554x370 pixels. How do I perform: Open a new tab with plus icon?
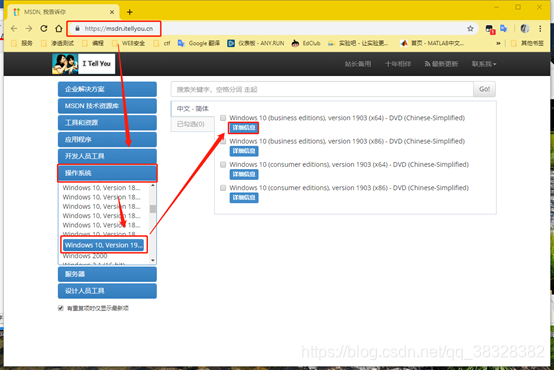coord(130,12)
